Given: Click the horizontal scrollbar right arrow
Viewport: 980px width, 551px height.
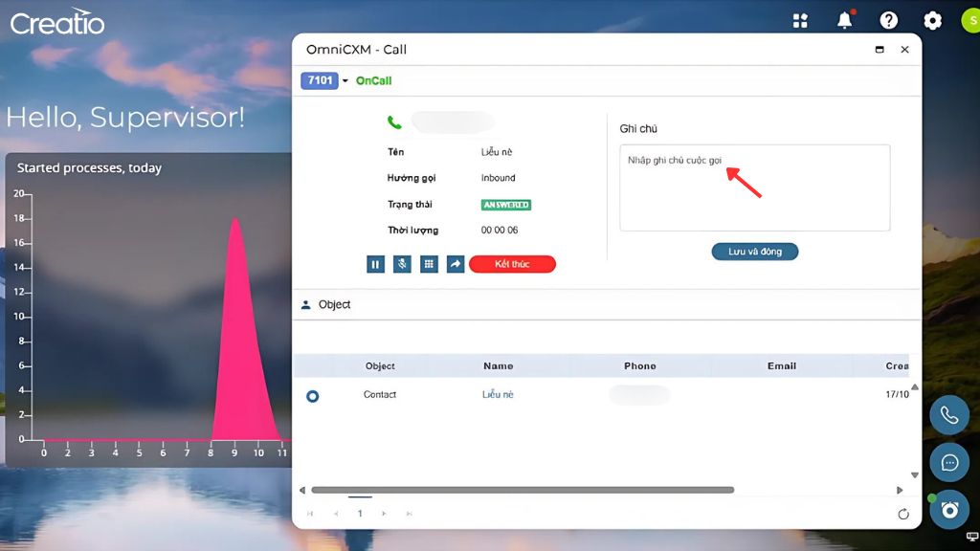Looking at the screenshot, I should (900, 491).
